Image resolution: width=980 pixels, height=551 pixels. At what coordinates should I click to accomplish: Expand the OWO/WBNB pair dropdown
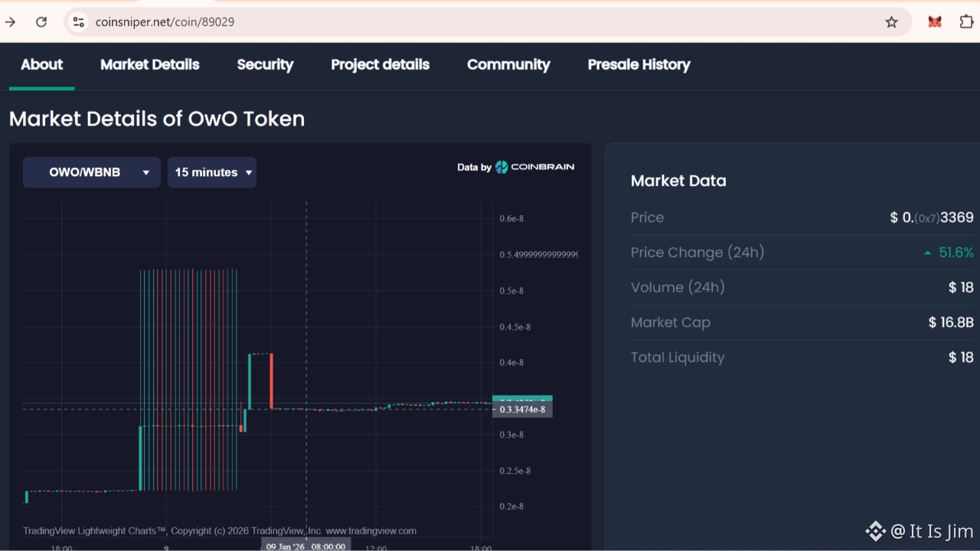click(92, 172)
